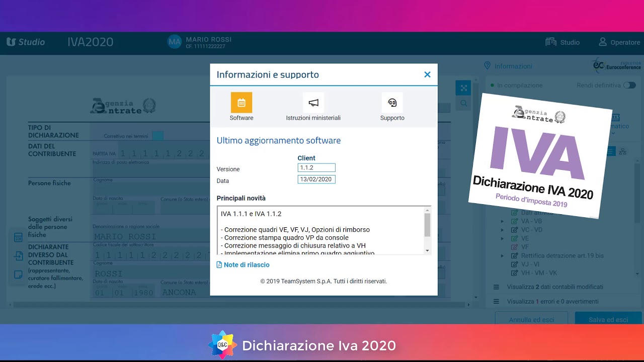
Task: Click the fullscreen expand icon
Action: click(x=463, y=88)
